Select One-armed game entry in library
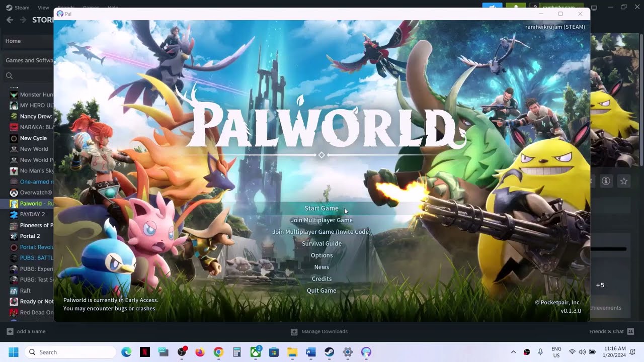 [32, 182]
